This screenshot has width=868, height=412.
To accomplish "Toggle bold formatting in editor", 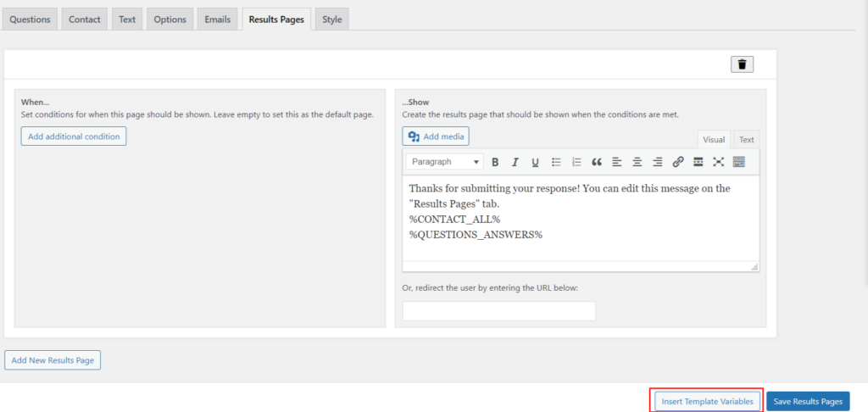I will [x=495, y=162].
